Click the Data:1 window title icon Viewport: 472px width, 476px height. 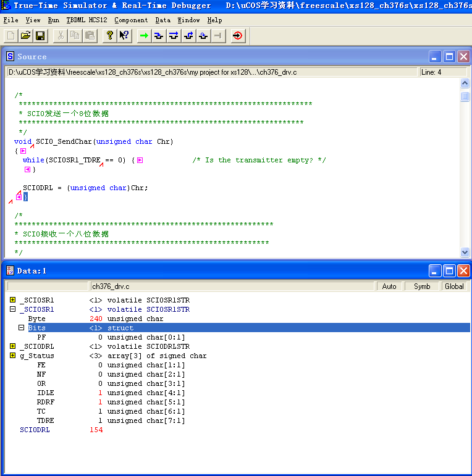[x=11, y=270]
